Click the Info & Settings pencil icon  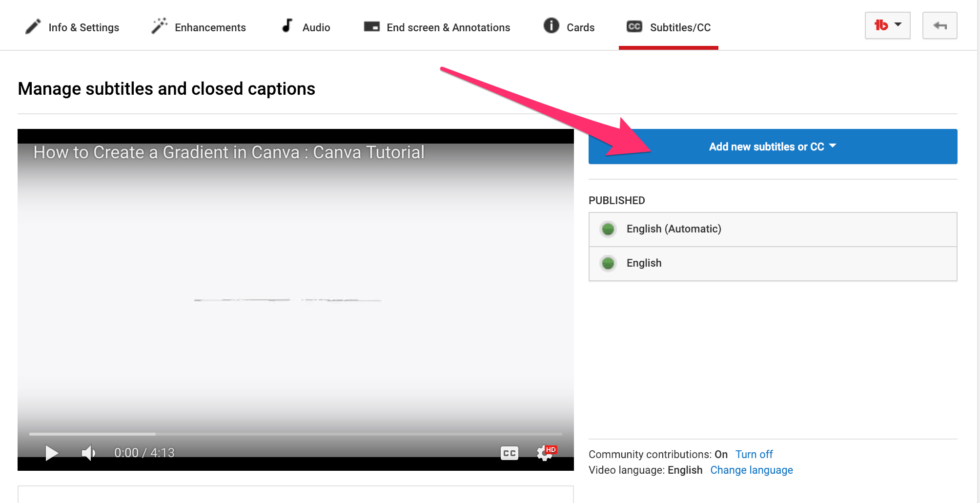point(33,26)
